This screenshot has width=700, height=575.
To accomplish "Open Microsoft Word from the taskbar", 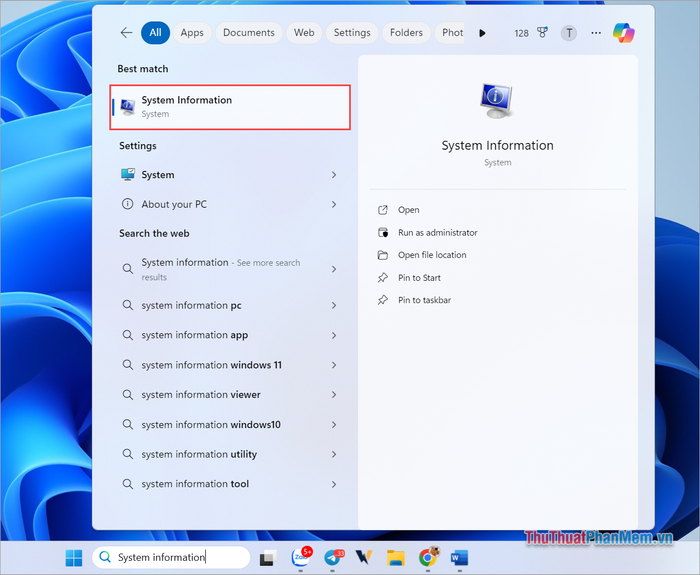I will (x=459, y=558).
